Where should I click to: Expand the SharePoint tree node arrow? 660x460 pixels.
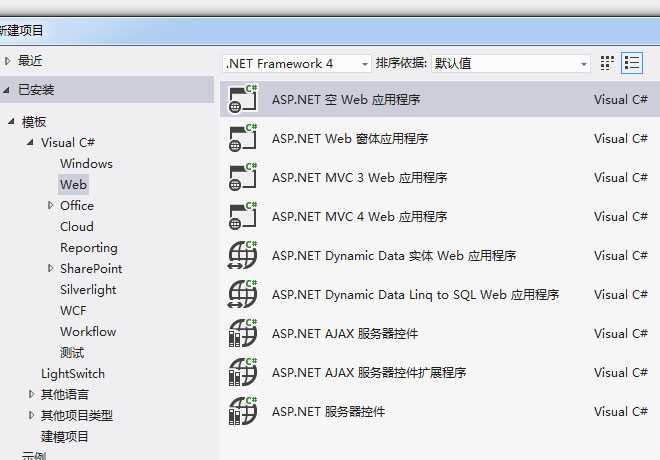coord(51,269)
